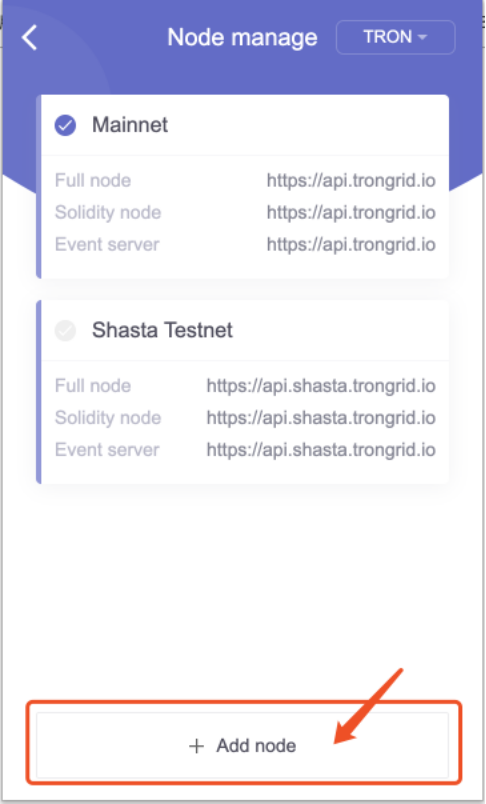Click the Add node button
Viewport: 486px width, 804px height.
[x=242, y=746]
